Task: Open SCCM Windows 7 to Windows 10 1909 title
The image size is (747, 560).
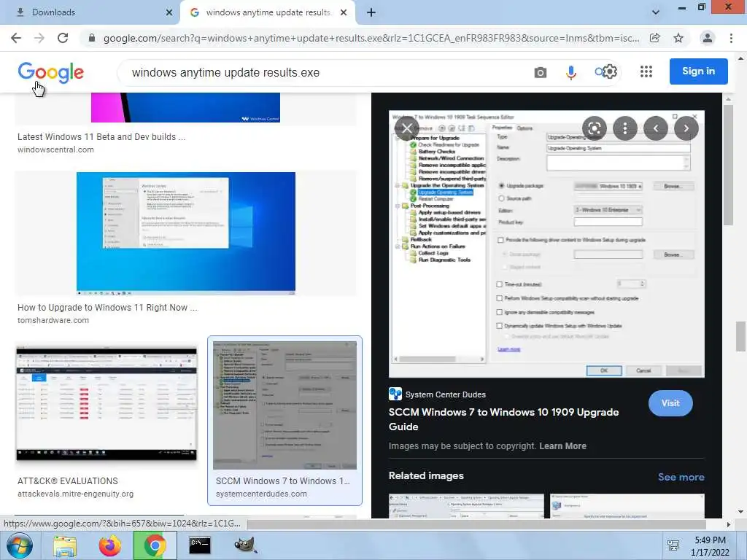Action: pyautogui.click(x=503, y=419)
